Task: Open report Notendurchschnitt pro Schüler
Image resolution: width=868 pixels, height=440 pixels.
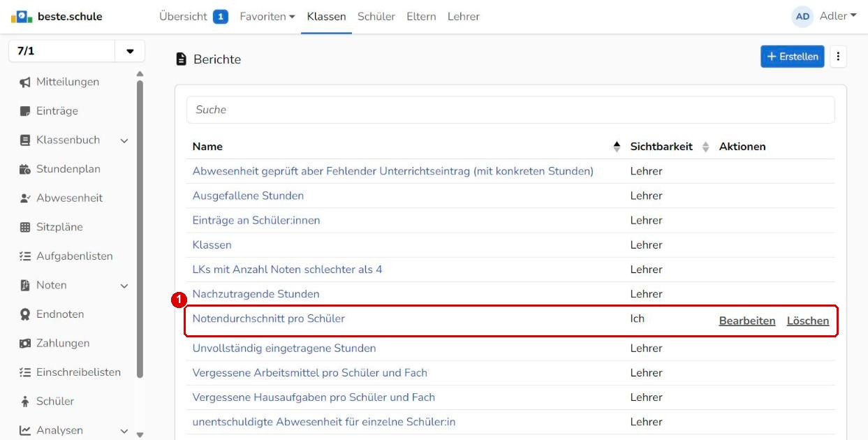Action: coord(269,318)
